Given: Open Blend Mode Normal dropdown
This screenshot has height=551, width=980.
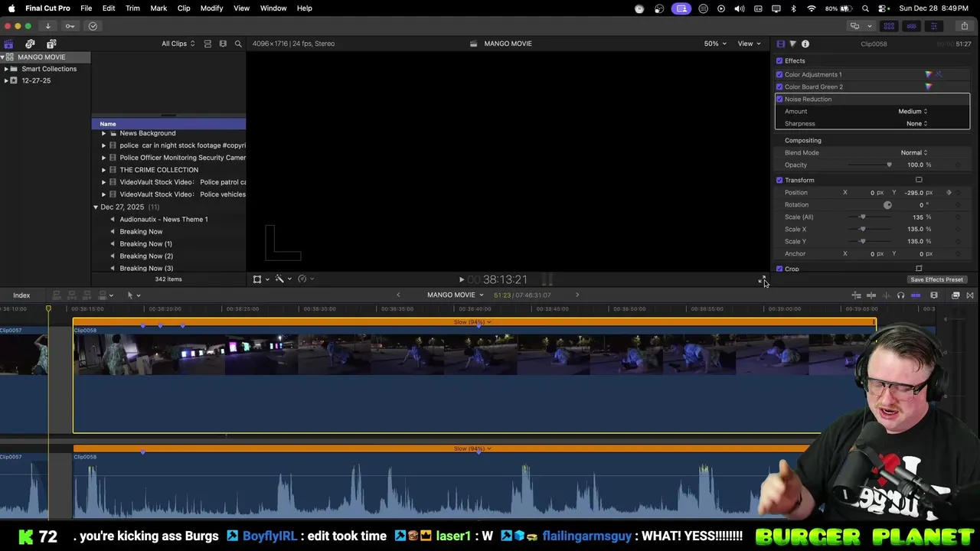Looking at the screenshot, I should coord(914,152).
